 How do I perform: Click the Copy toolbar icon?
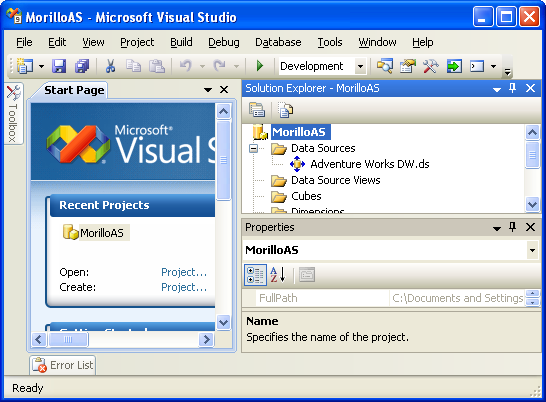point(133,66)
